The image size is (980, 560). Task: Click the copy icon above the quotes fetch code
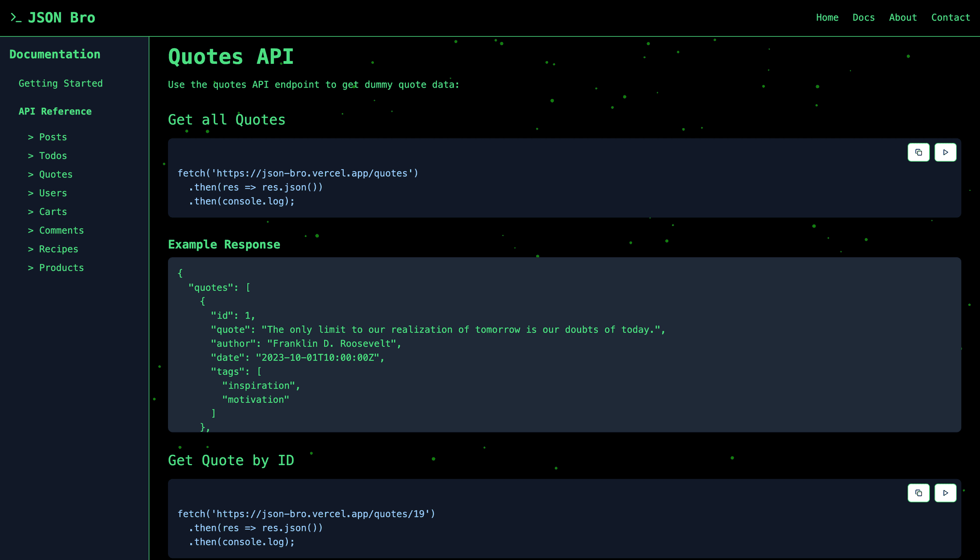[918, 152]
